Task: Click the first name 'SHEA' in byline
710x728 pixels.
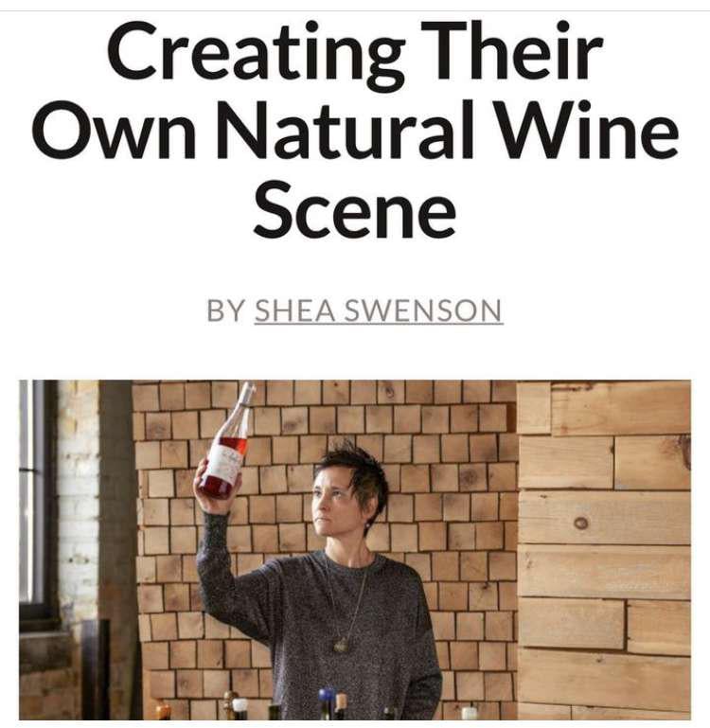Action: click(294, 311)
